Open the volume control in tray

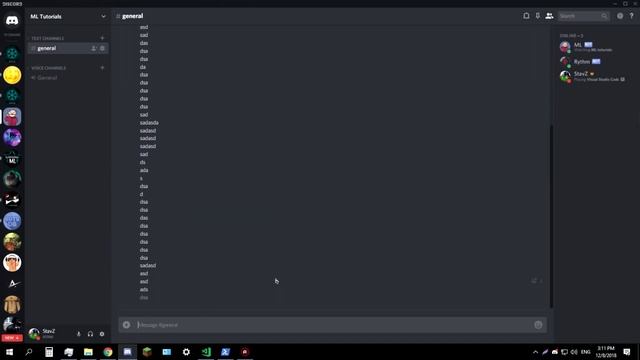pyautogui.click(x=574, y=352)
